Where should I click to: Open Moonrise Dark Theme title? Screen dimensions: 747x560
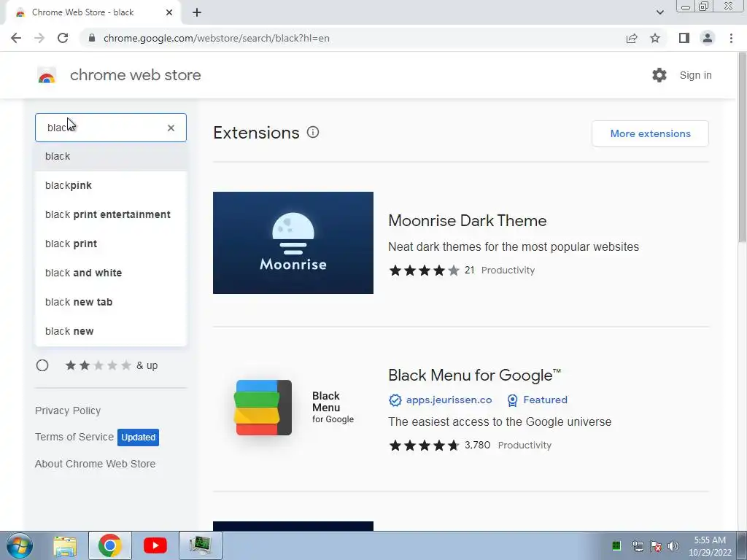tap(468, 220)
